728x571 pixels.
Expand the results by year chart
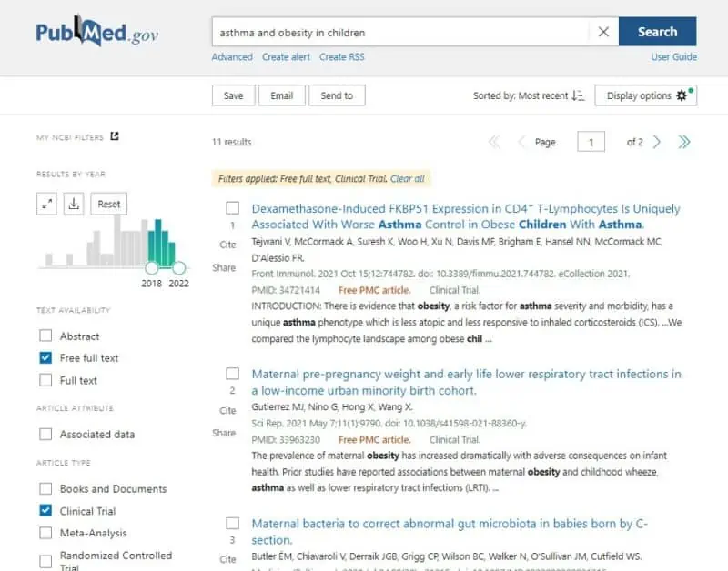click(47, 204)
